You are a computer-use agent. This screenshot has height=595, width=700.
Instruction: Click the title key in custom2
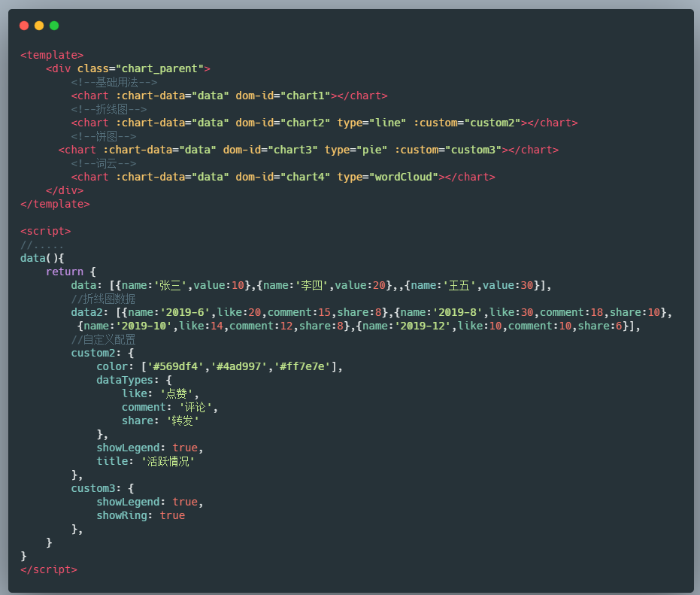pos(112,461)
